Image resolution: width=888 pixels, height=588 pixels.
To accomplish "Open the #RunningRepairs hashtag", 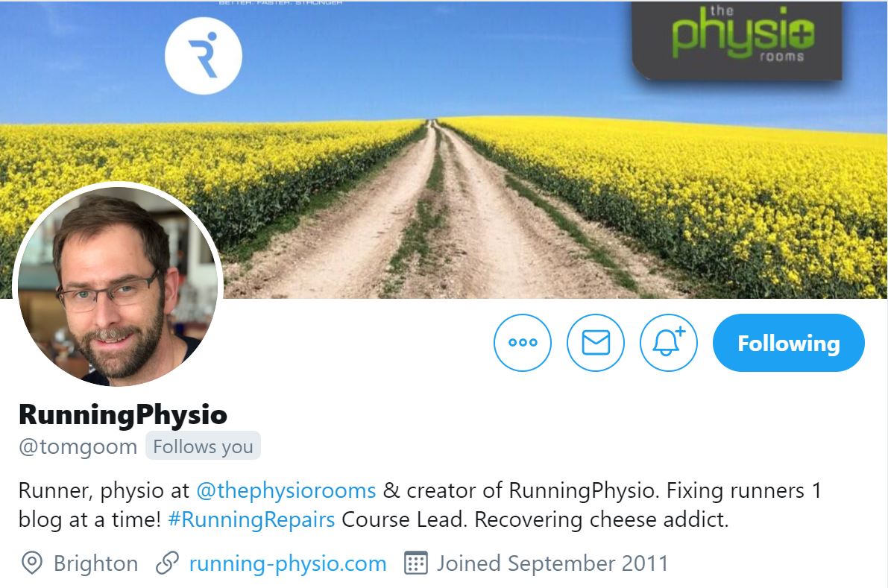I will click(251, 519).
